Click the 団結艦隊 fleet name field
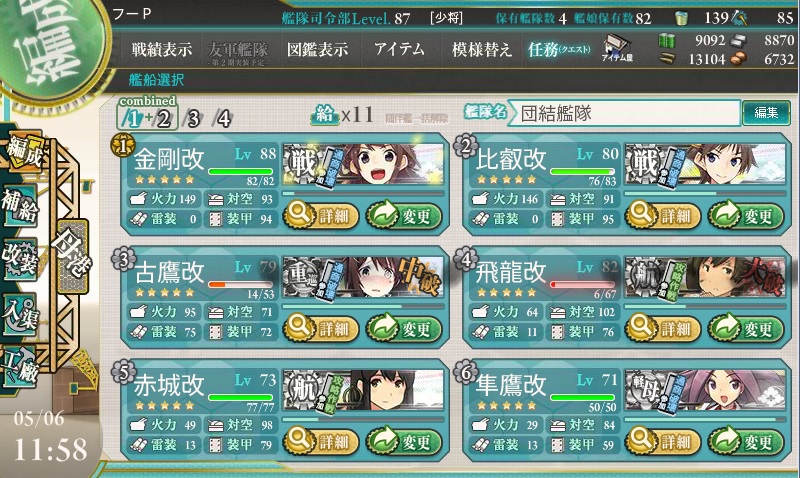 click(x=625, y=113)
